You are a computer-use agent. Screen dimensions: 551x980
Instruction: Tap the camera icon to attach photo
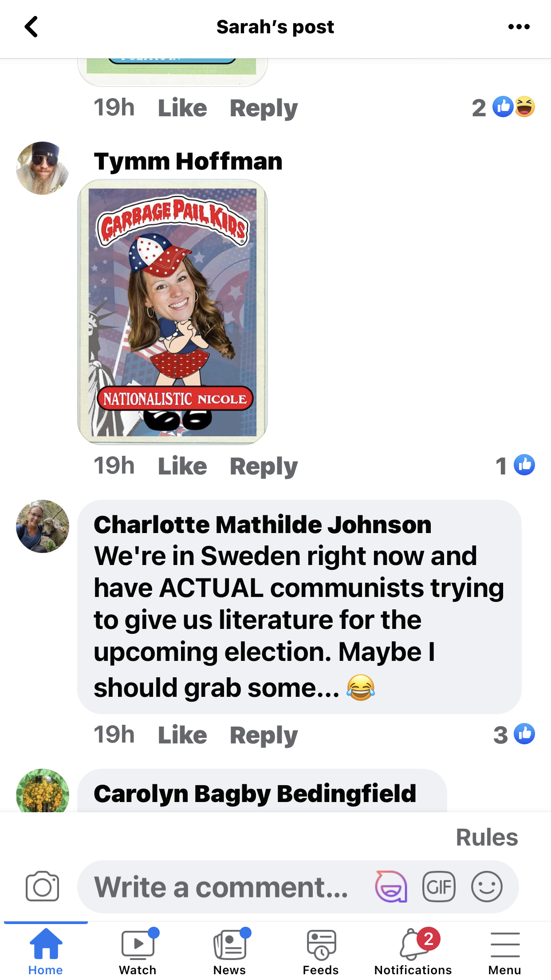(x=42, y=886)
